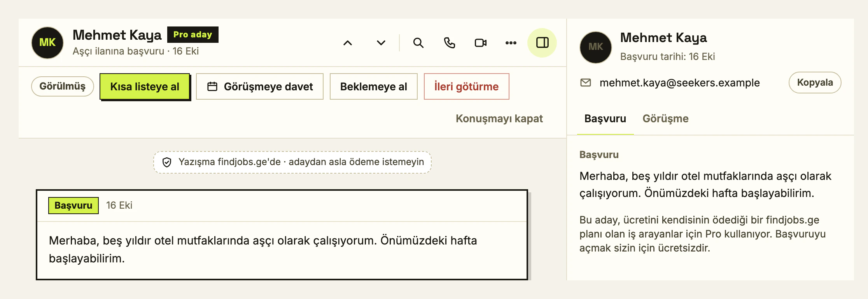This screenshot has width=868, height=299.
Task: Go to previous conversation with up chevron
Action: point(348,43)
